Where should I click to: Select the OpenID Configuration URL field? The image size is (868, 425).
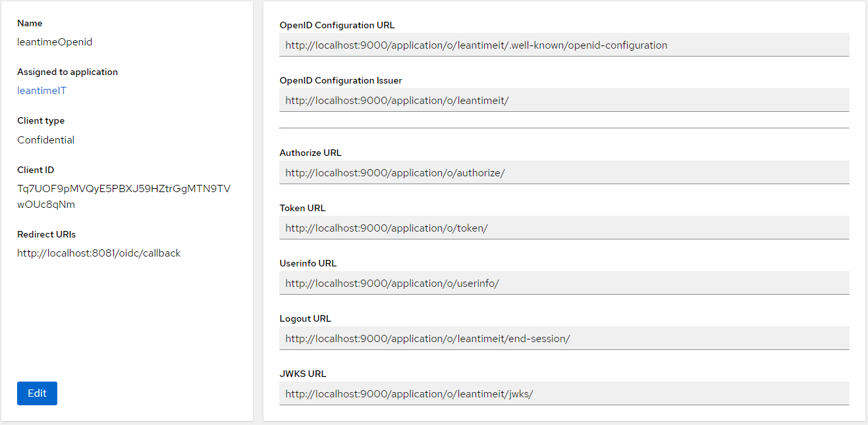point(563,45)
